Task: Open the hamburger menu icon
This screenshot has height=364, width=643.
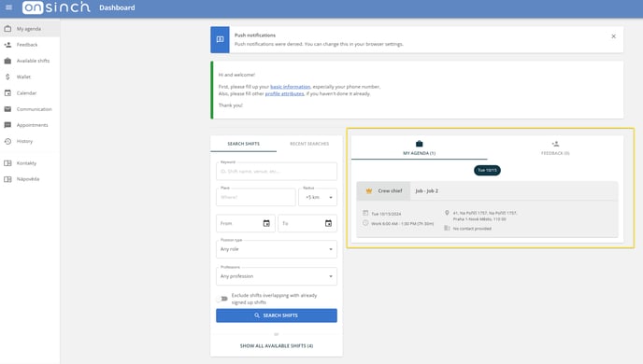Action: click(x=8, y=7)
